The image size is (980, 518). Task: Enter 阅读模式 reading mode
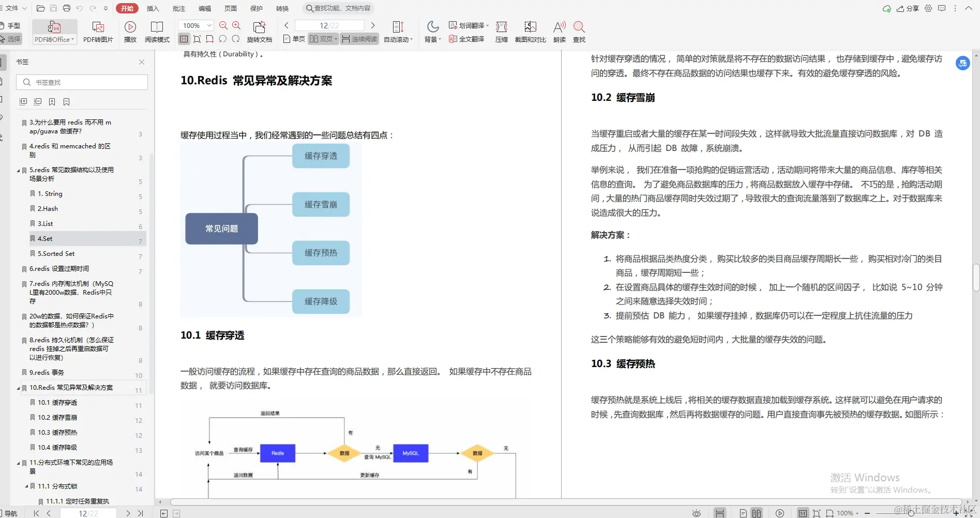157,31
